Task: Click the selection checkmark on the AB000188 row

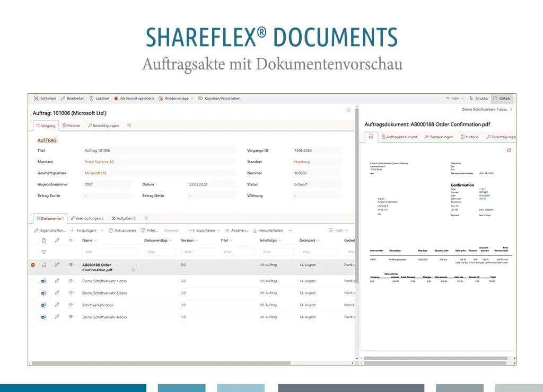Action: point(33,264)
